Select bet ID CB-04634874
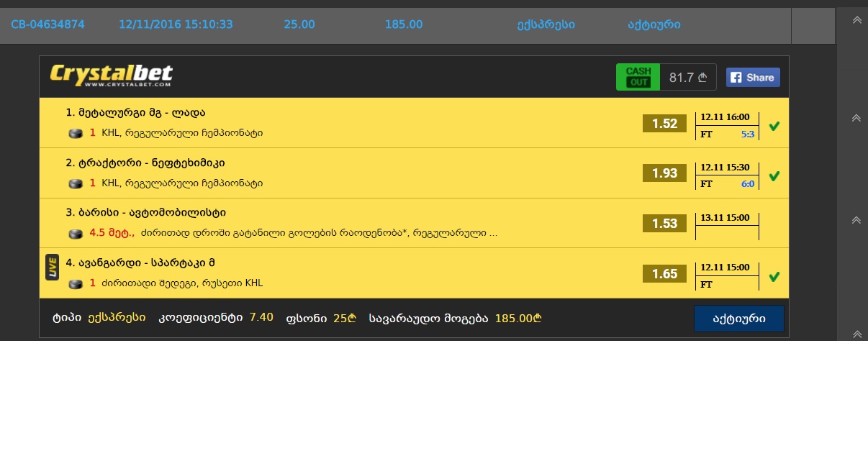Image resolution: width=868 pixels, height=466 pixels. coord(48,24)
